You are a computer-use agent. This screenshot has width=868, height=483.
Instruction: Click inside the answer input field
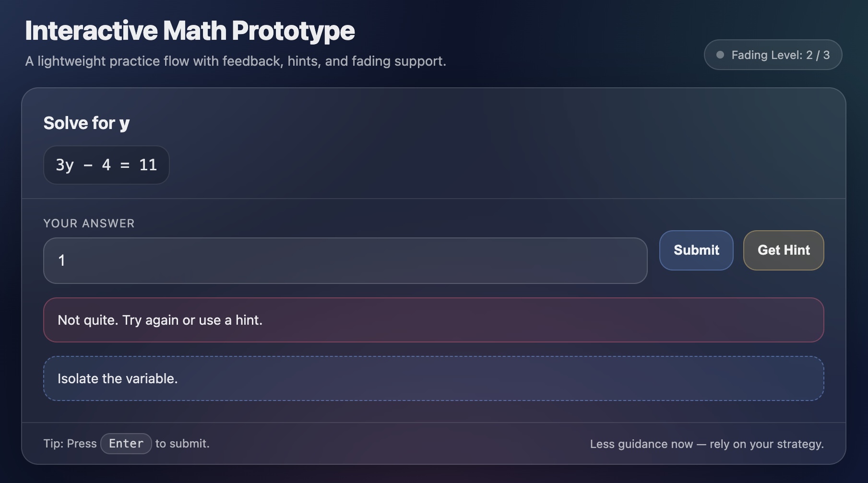pos(345,260)
